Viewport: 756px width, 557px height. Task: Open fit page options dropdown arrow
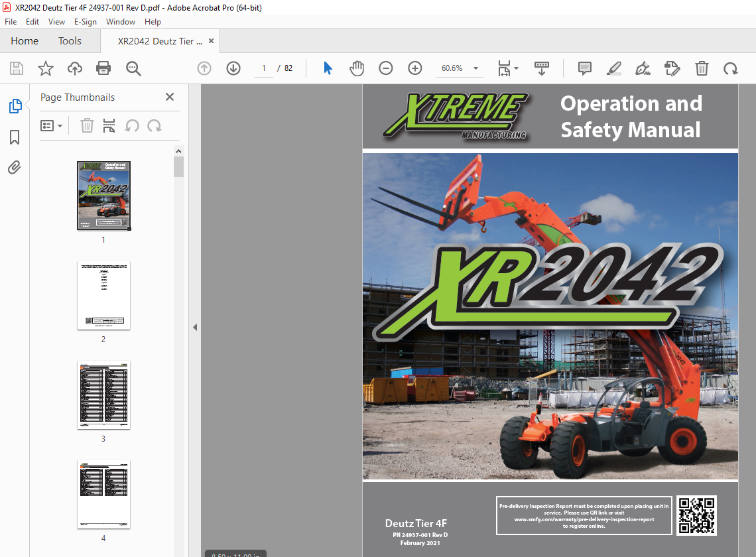tap(517, 68)
